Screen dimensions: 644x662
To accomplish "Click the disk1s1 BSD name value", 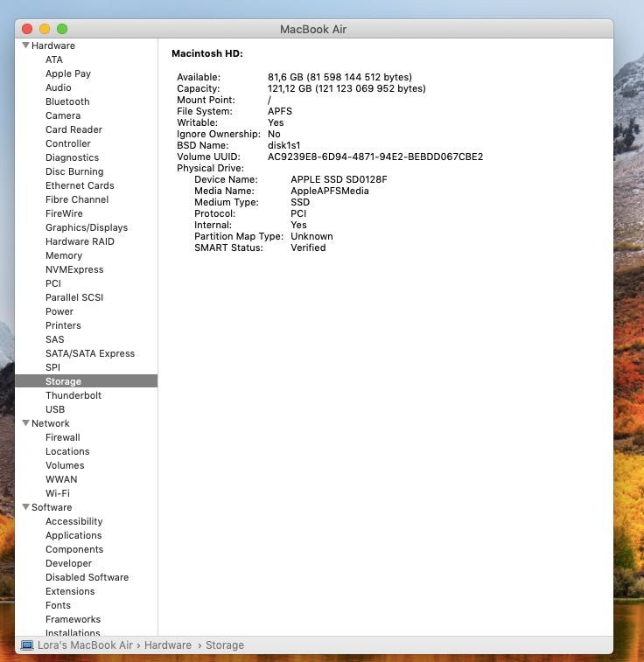I will [x=283, y=145].
